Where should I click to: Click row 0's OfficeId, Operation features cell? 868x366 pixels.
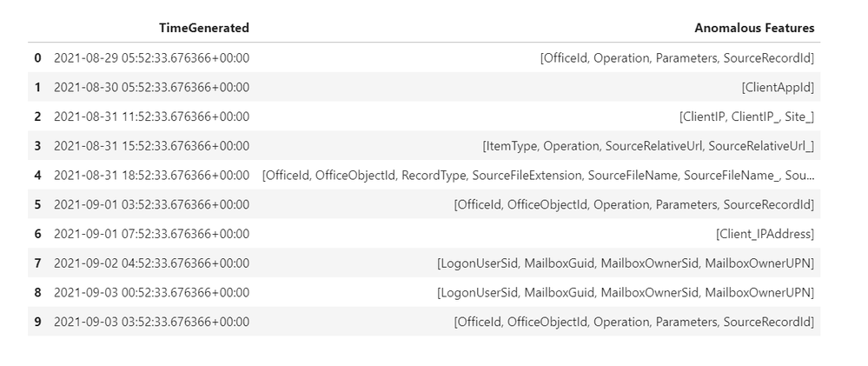pos(677,58)
